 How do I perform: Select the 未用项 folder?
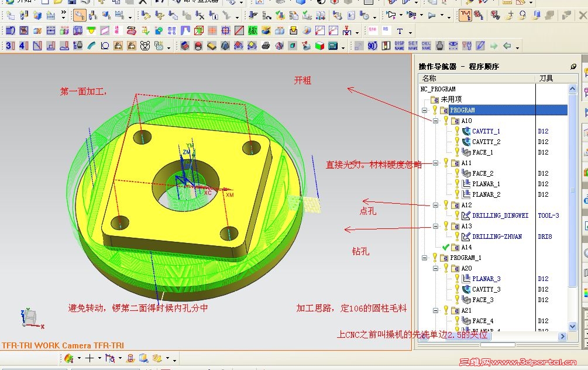[x=451, y=100]
